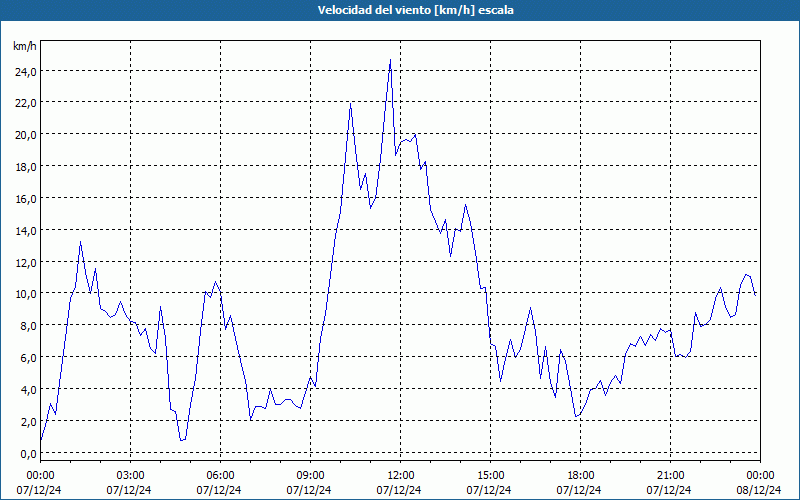Screen dimensions: 800x500
Task: Click the "6,0" y-axis value
Action: click(28, 358)
